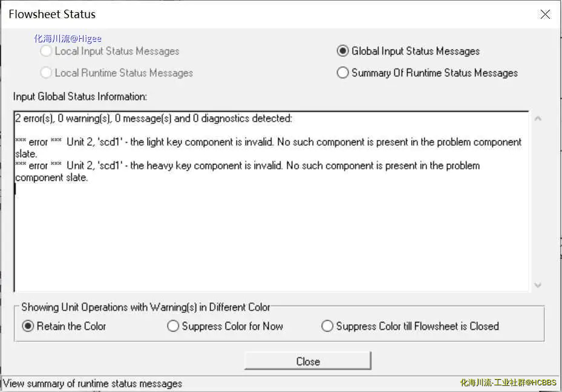Image resolution: width=562 pixels, height=392 pixels.
Task: Click the status bar runtime summary text
Action: (93, 384)
